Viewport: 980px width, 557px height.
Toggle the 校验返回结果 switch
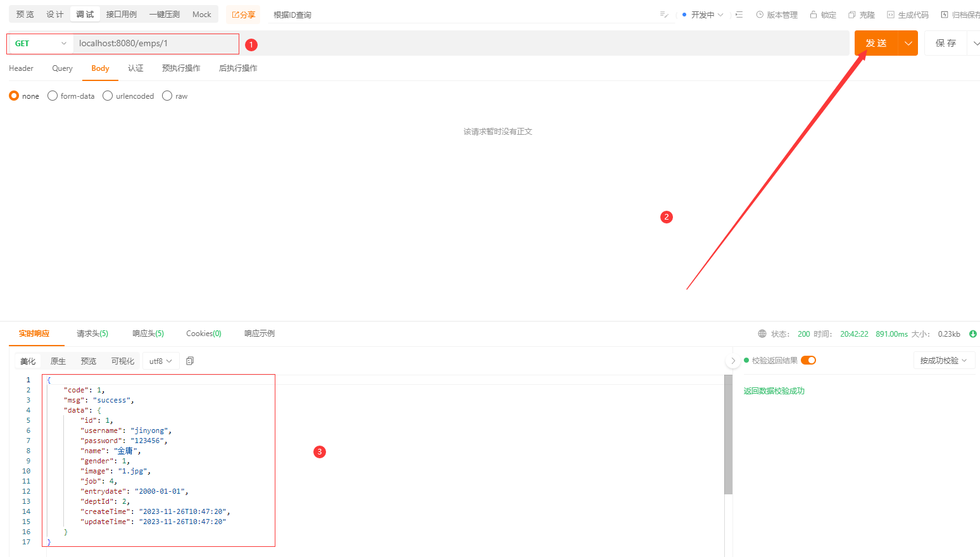point(808,360)
